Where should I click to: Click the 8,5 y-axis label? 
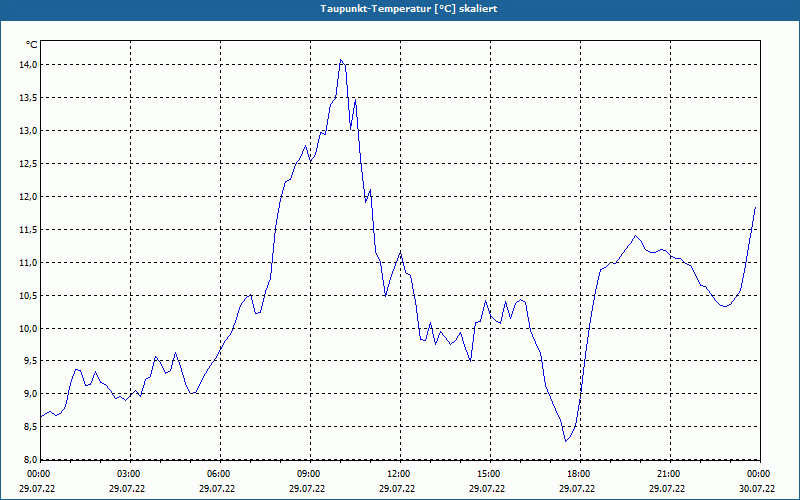[31, 427]
